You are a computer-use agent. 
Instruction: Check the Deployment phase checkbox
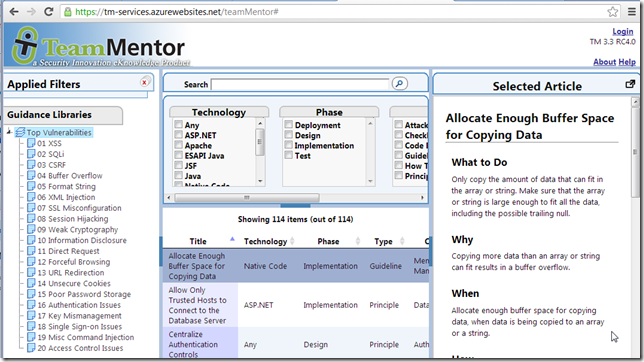[289, 124]
